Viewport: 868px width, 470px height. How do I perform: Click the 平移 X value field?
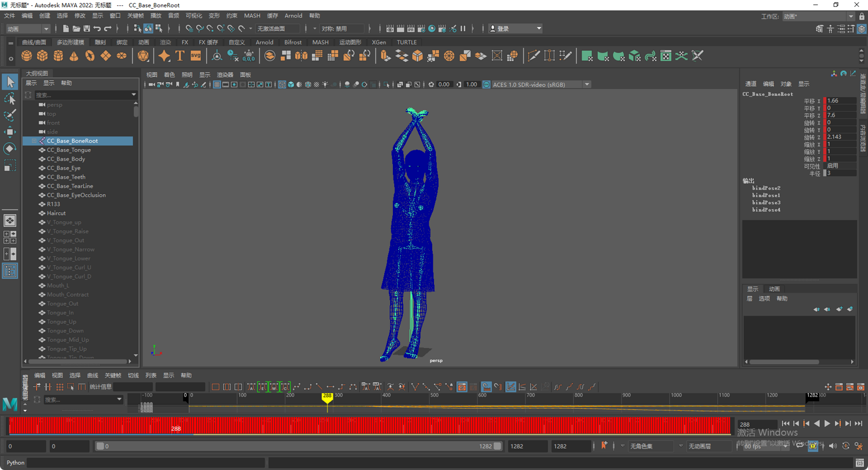point(840,101)
